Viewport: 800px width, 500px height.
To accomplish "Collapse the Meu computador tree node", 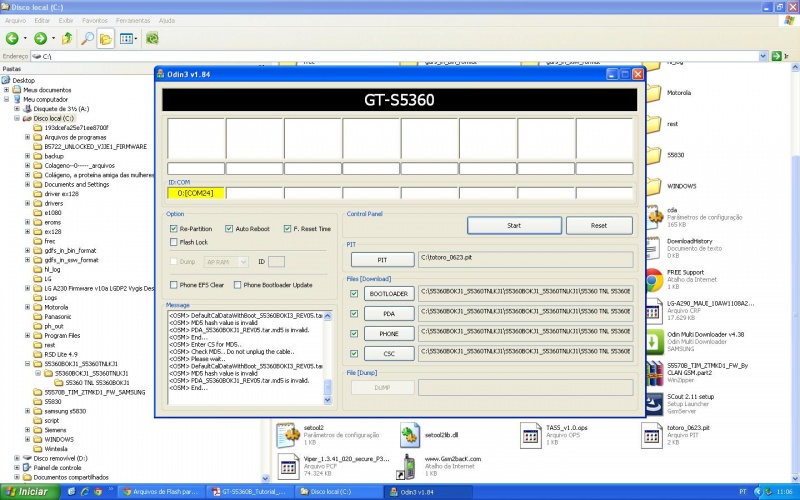I will coord(7,99).
